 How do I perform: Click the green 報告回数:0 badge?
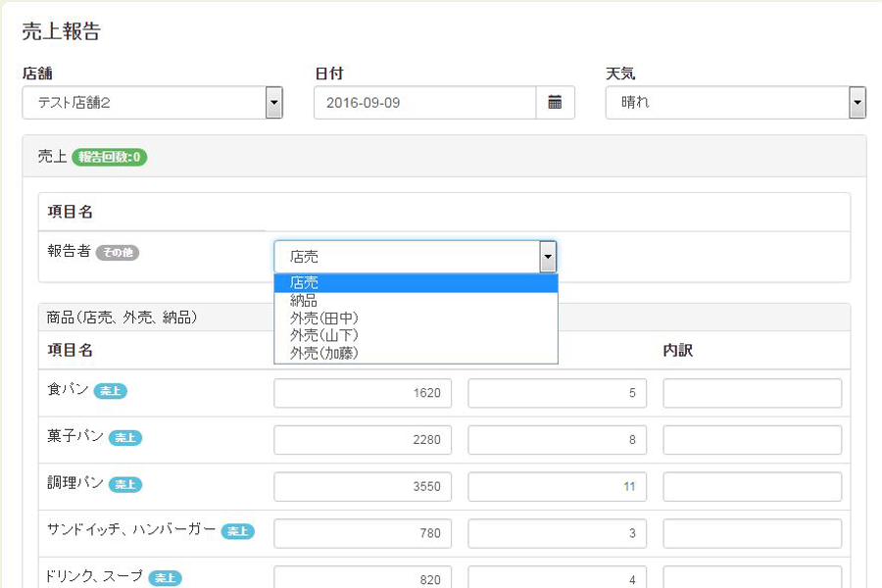pyautogui.click(x=109, y=157)
